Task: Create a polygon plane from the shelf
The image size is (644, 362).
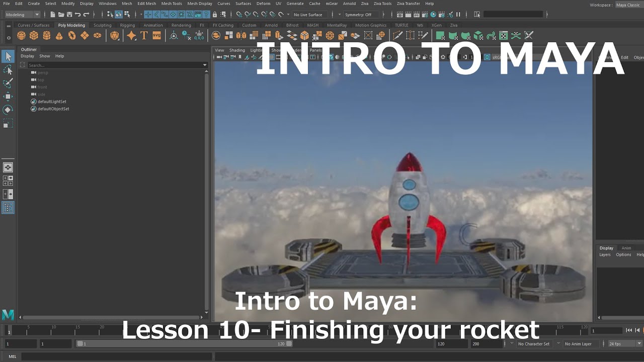Action: (85, 35)
